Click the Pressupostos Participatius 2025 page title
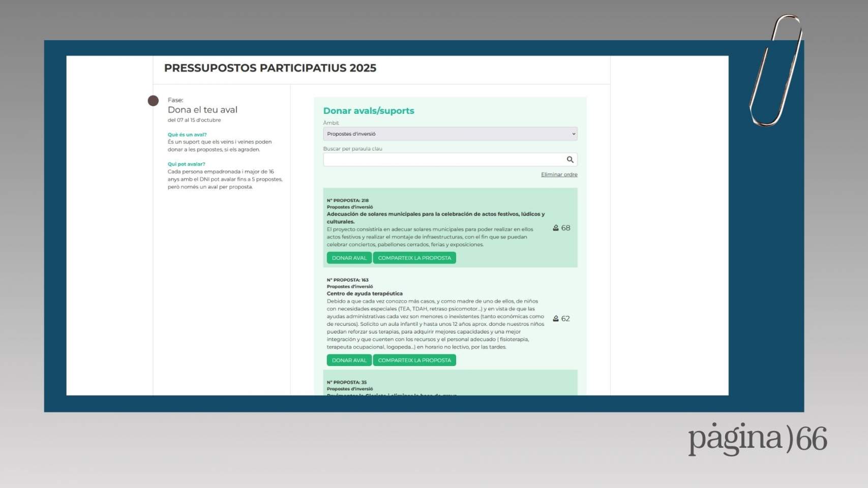Viewport: 868px width, 488px height. click(270, 68)
